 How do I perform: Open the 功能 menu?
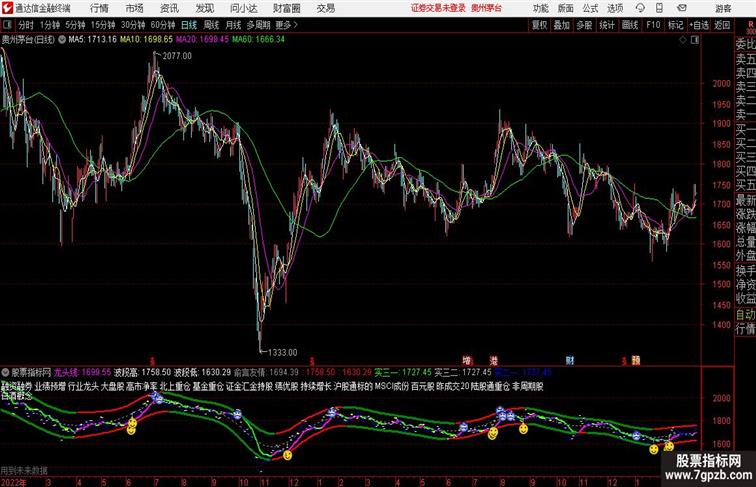541,8
